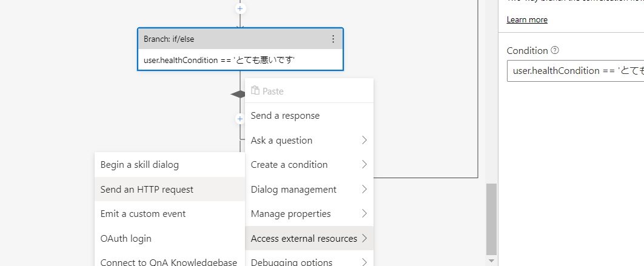Choose Emit a custom event

[143, 214]
